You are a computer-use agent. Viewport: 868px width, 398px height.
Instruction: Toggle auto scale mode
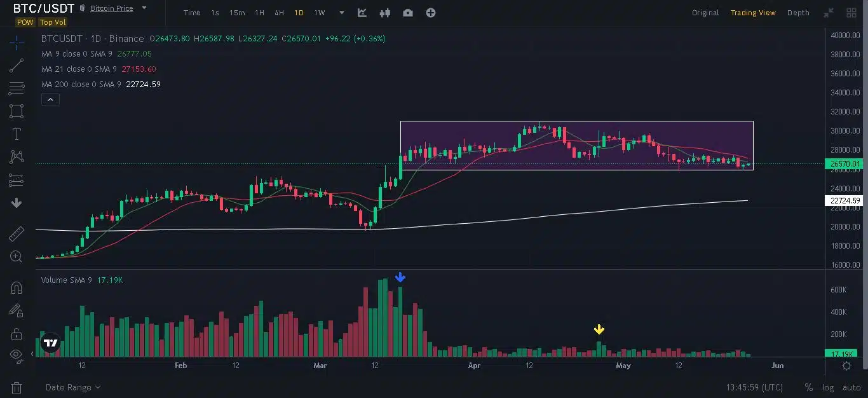coord(851,387)
